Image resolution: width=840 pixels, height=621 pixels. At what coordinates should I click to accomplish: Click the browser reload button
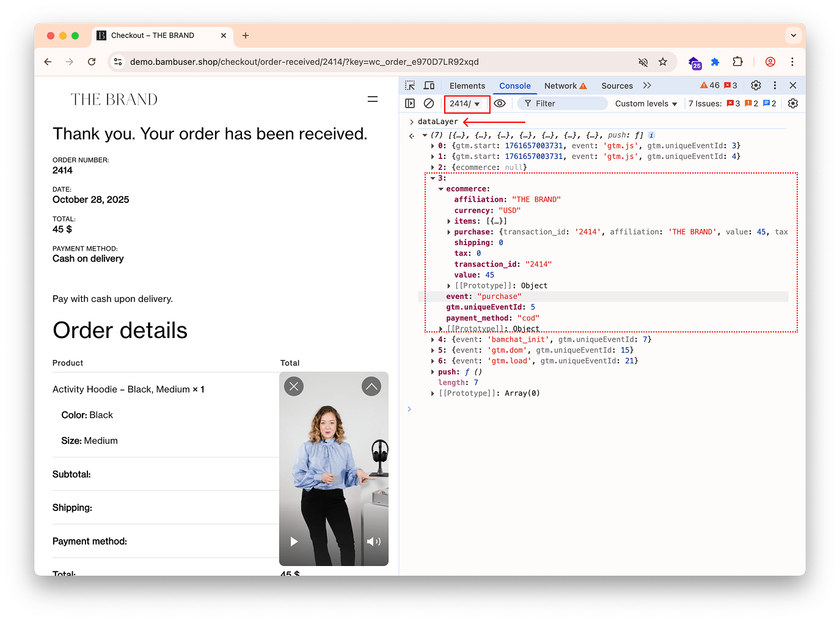coord(92,62)
